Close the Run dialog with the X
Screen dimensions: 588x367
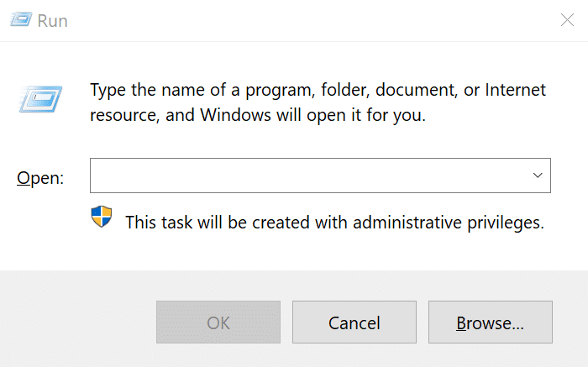tap(567, 20)
